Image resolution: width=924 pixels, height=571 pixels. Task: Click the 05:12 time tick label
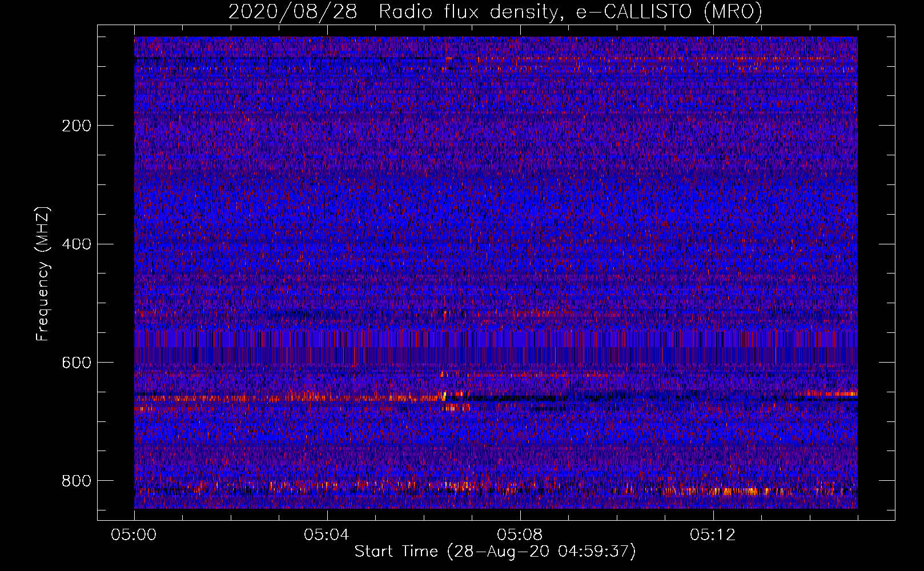pyautogui.click(x=713, y=535)
